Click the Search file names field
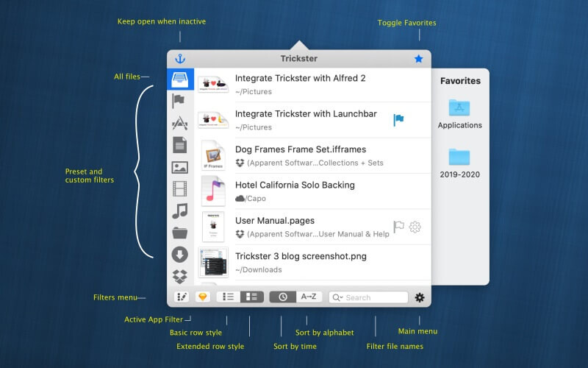The width and height of the screenshot is (588, 368). [x=369, y=297]
